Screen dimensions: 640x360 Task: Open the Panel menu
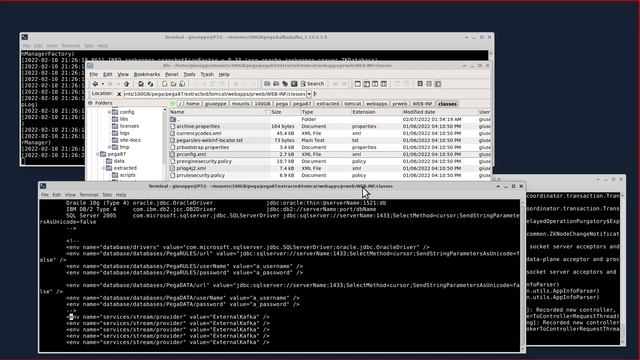pos(171,74)
